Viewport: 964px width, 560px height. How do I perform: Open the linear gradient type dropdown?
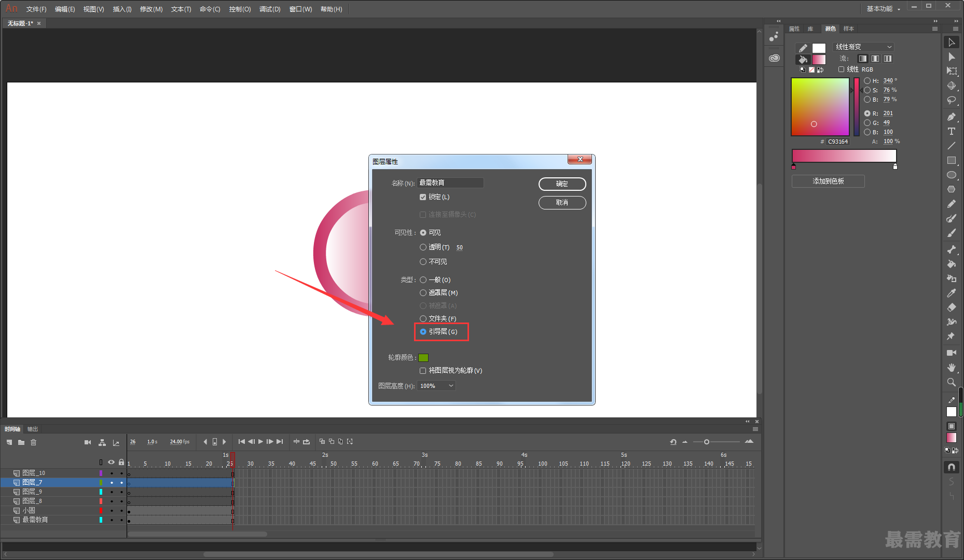click(863, 47)
